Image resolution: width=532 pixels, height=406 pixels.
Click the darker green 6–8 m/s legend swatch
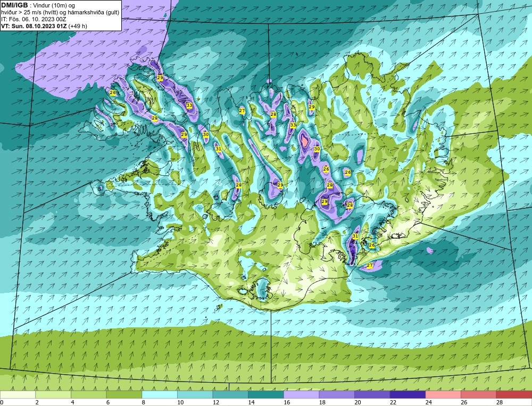(x=124, y=395)
